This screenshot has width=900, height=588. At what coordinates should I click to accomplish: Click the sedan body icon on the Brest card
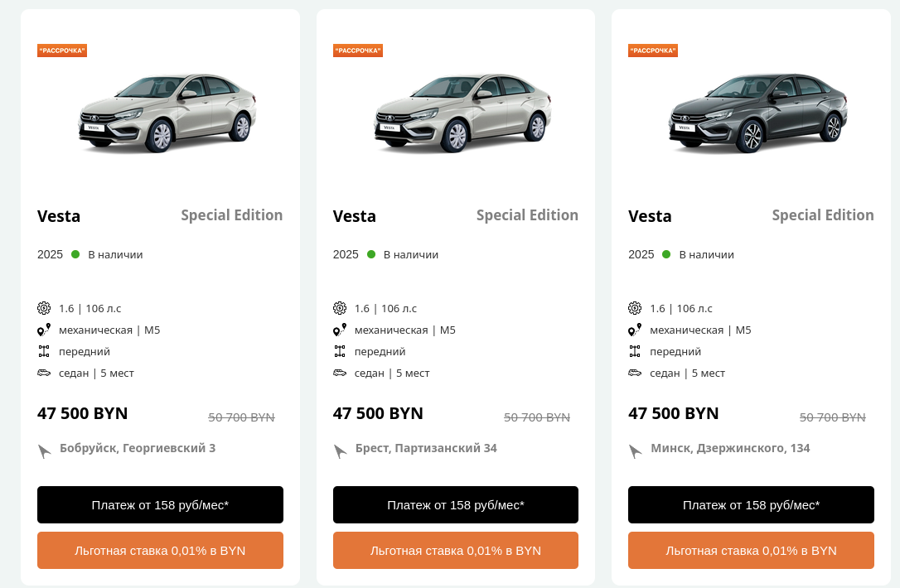(340, 373)
